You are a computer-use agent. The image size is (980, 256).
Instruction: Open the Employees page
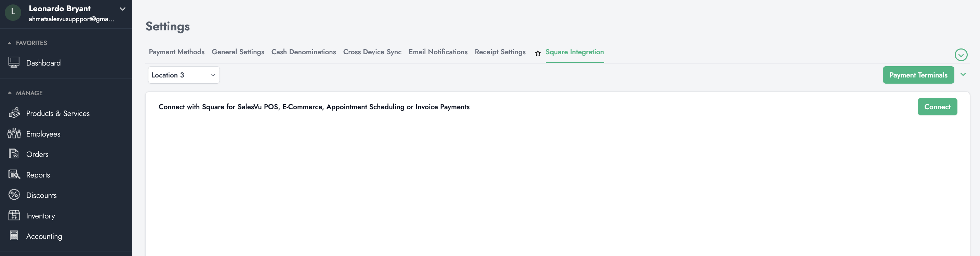click(43, 134)
